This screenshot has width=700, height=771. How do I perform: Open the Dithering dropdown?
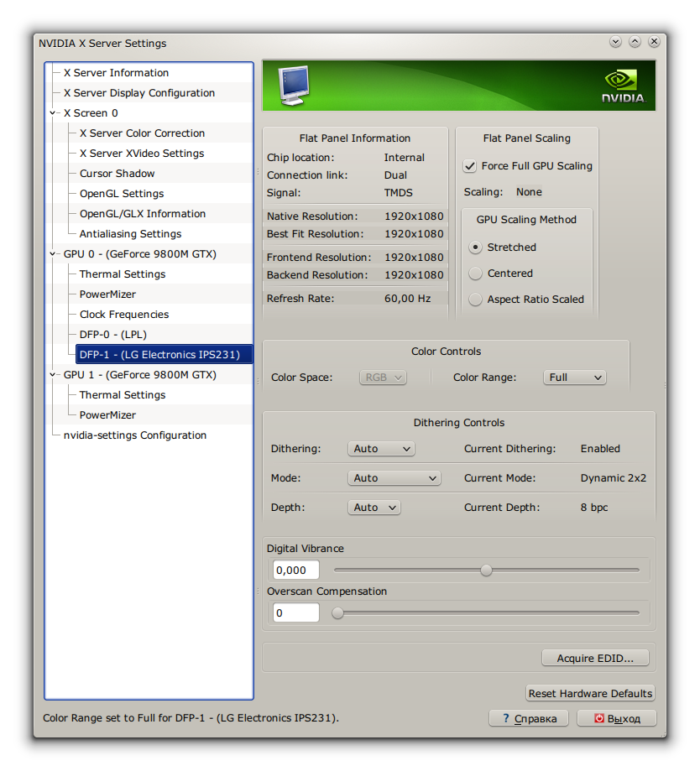pyautogui.click(x=381, y=449)
